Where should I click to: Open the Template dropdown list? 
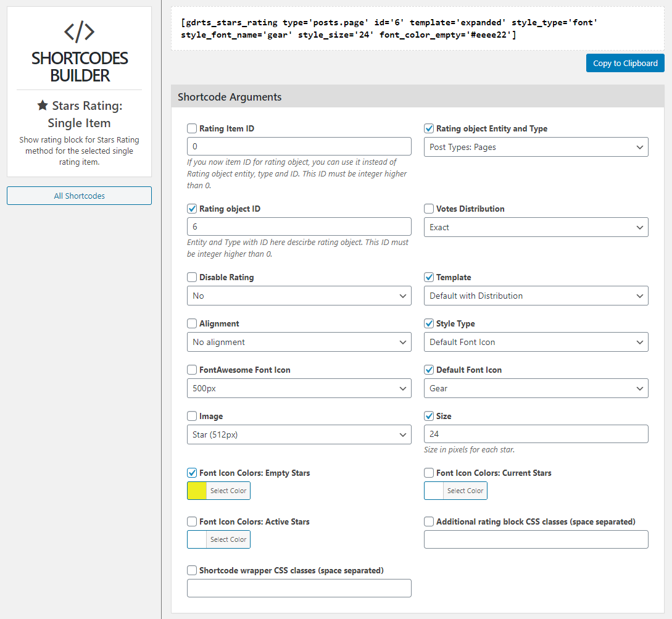click(x=536, y=296)
